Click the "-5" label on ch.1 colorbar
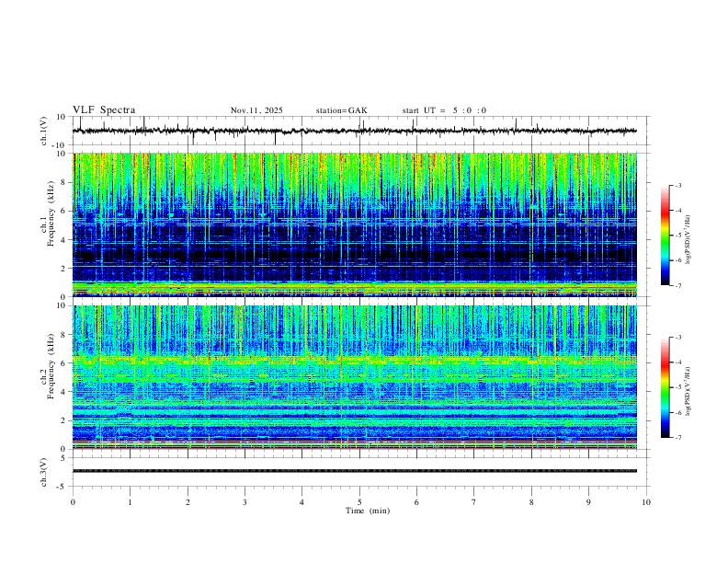Screen dimensions: 728x563 (678, 236)
